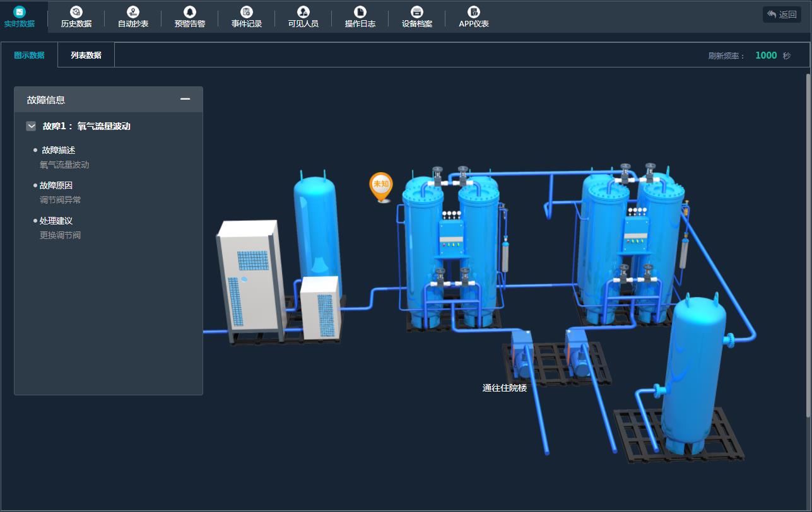
Task: Minimize the 故障信息 panel with minus button
Action: click(x=185, y=99)
